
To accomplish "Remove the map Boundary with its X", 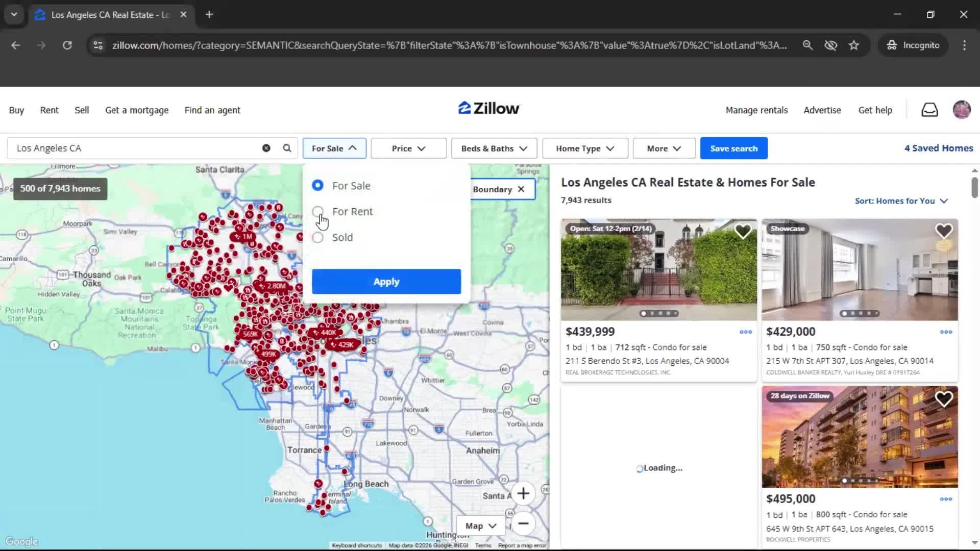I will pos(520,189).
